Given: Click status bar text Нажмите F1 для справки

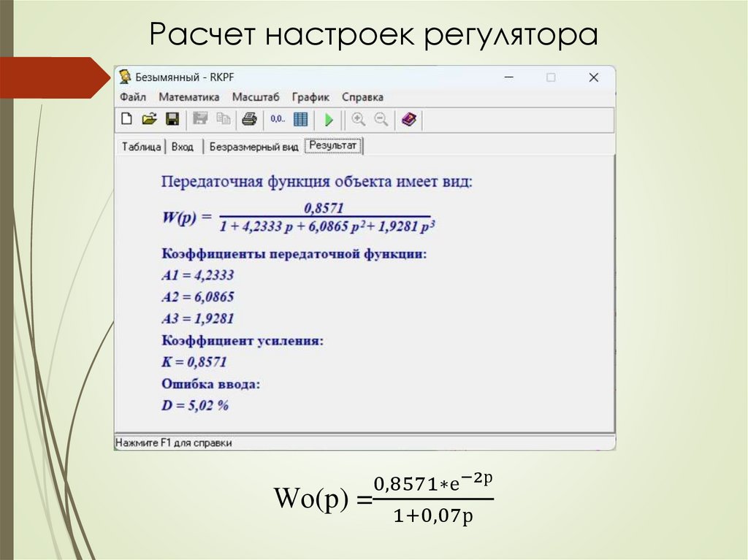Looking at the screenshot, I should click(x=174, y=442).
